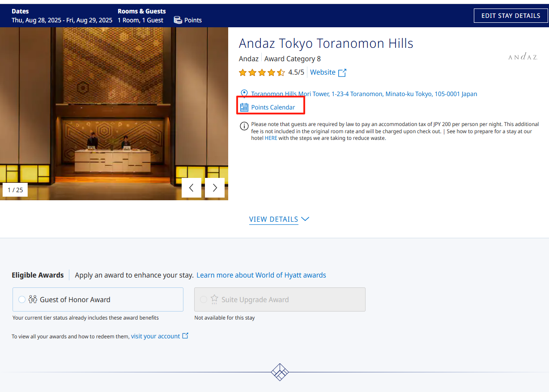Click the Suite Upgrade star icon
The height and width of the screenshot is (392, 549).
(x=214, y=299)
